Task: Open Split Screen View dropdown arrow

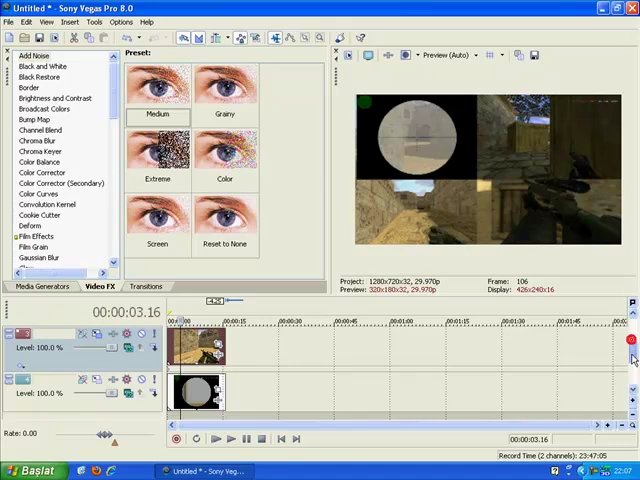Action: coord(418,55)
